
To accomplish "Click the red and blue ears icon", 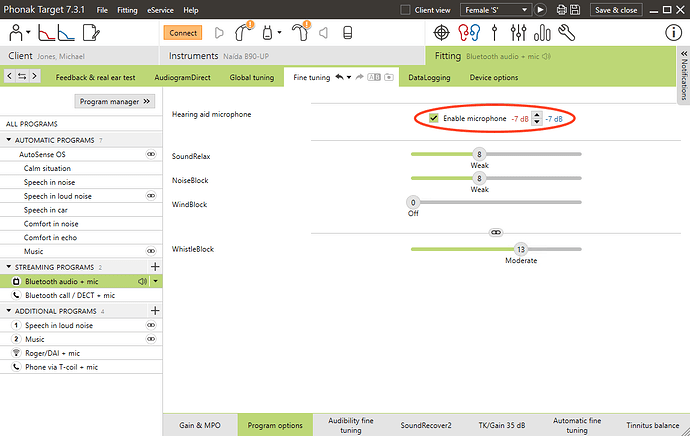I will [x=469, y=33].
